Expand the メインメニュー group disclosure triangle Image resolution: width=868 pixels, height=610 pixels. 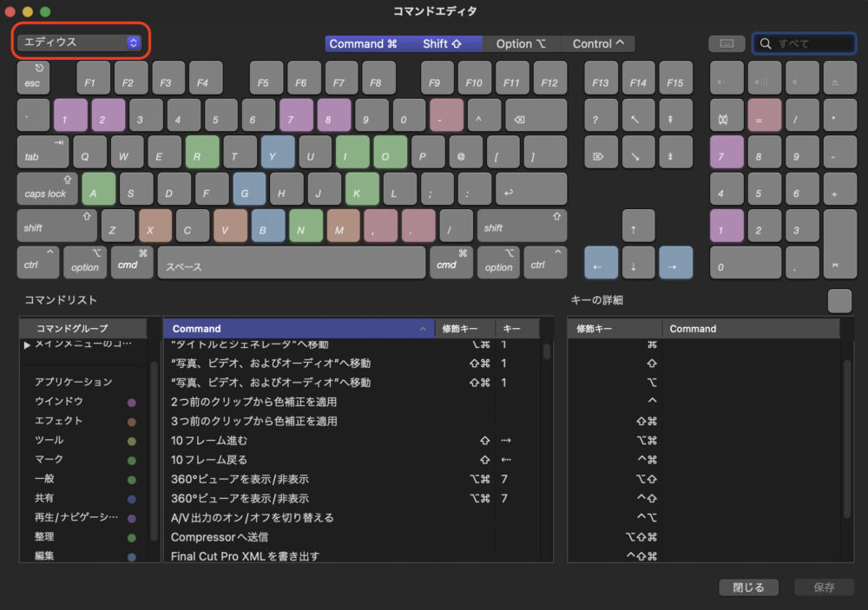27,344
